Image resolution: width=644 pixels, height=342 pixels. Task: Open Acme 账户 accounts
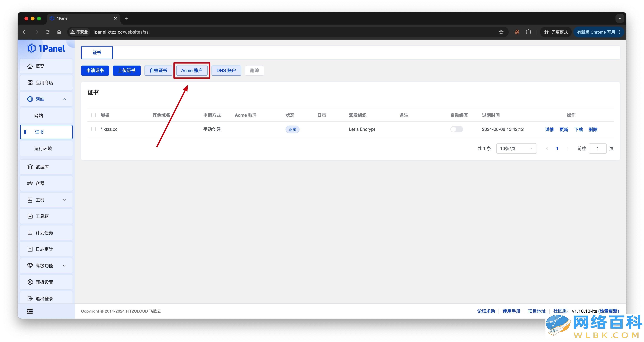pyautogui.click(x=192, y=71)
